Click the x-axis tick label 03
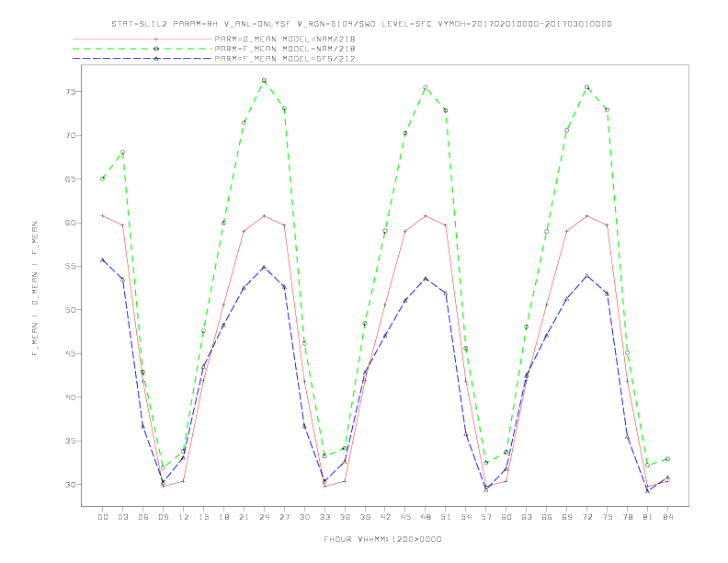 pos(122,517)
